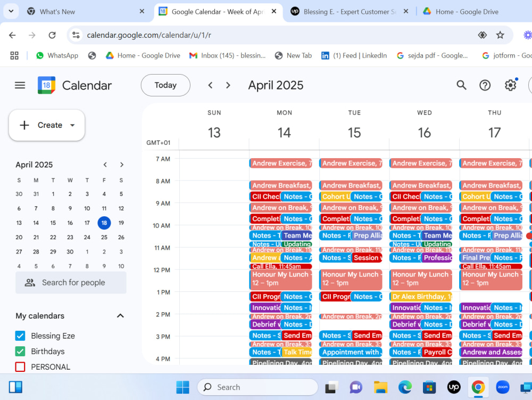Open Dr Alex Birthday event on Wednesday
This screenshot has height=400, width=532.
[x=421, y=297]
